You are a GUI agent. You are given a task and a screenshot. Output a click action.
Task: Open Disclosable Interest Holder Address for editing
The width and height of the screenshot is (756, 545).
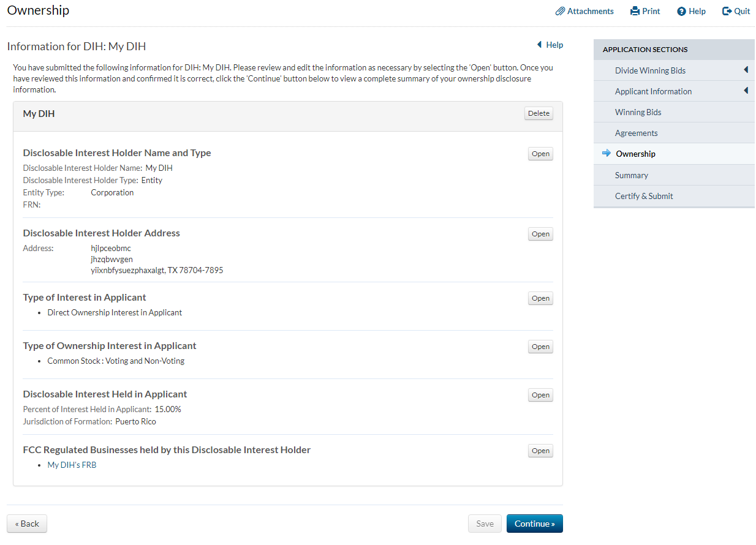click(540, 234)
